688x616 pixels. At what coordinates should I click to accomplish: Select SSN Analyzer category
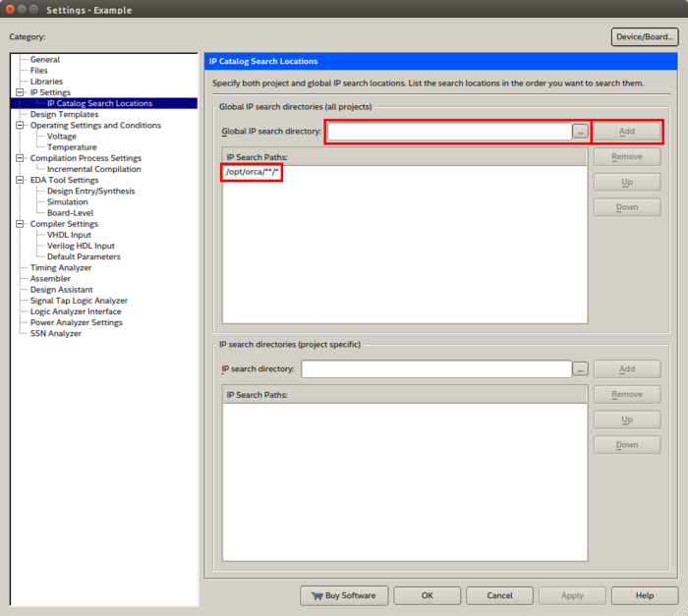pyautogui.click(x=55, y=333)
